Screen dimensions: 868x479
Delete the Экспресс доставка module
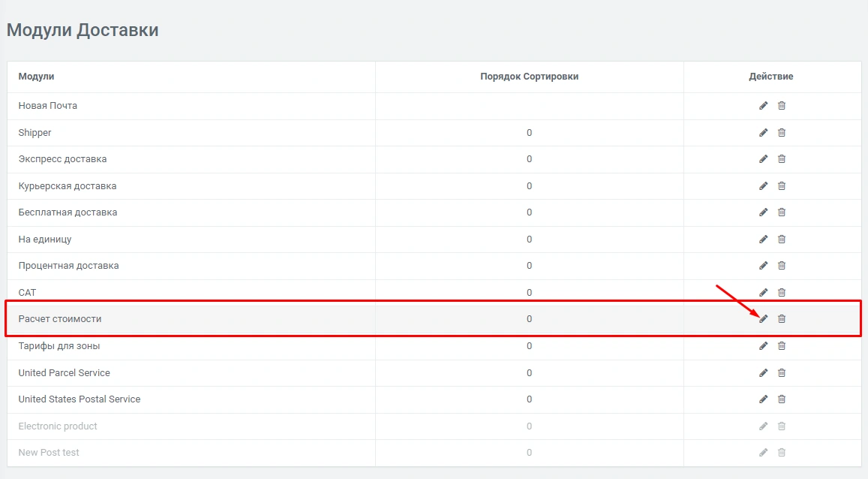click(781, 159)
